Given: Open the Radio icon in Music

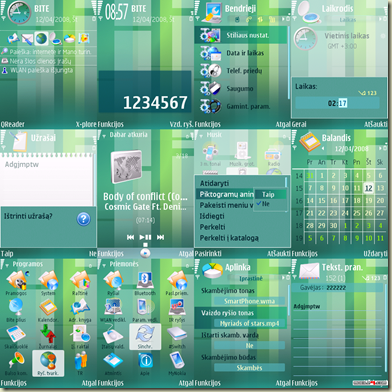Looking at the screenshot, I should point(273,155).
